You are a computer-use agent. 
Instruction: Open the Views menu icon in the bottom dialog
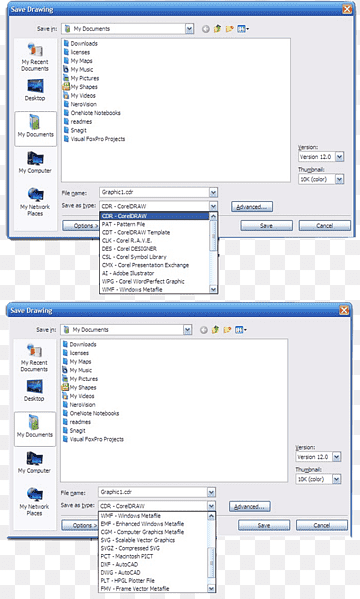(240, 329)
